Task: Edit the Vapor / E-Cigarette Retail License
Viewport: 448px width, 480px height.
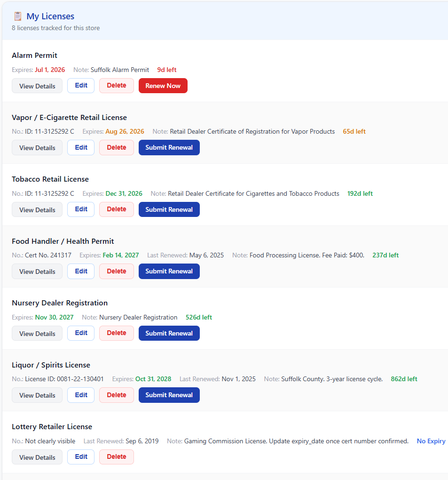Action: coord(81,148)
